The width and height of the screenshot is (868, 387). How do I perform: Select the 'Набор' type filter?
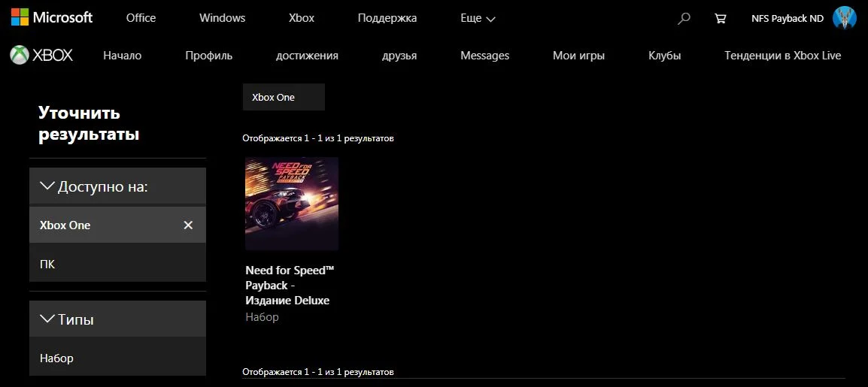(x=117, y=358)
